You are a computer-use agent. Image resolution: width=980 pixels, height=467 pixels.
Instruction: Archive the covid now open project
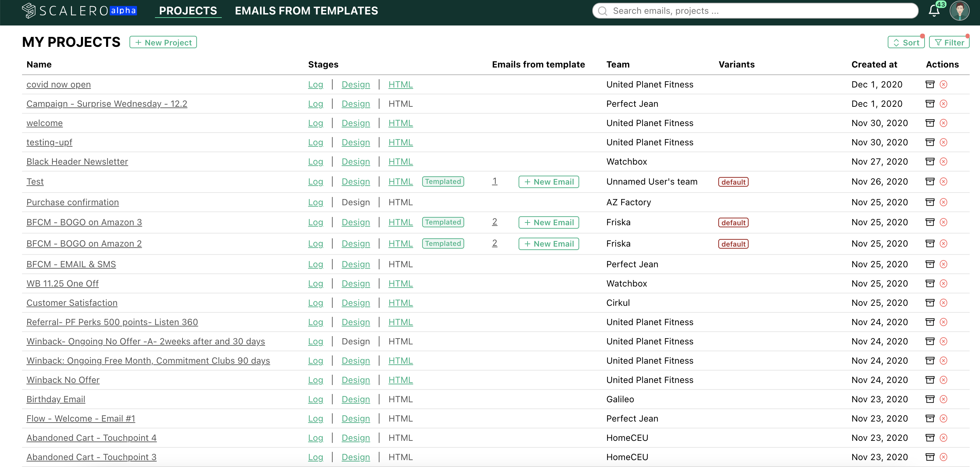929,84
